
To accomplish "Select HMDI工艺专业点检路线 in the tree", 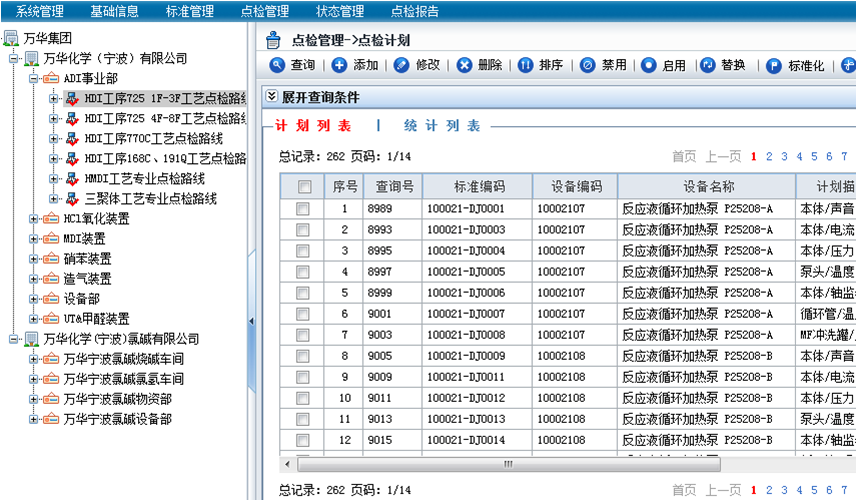I will [144, 179].
